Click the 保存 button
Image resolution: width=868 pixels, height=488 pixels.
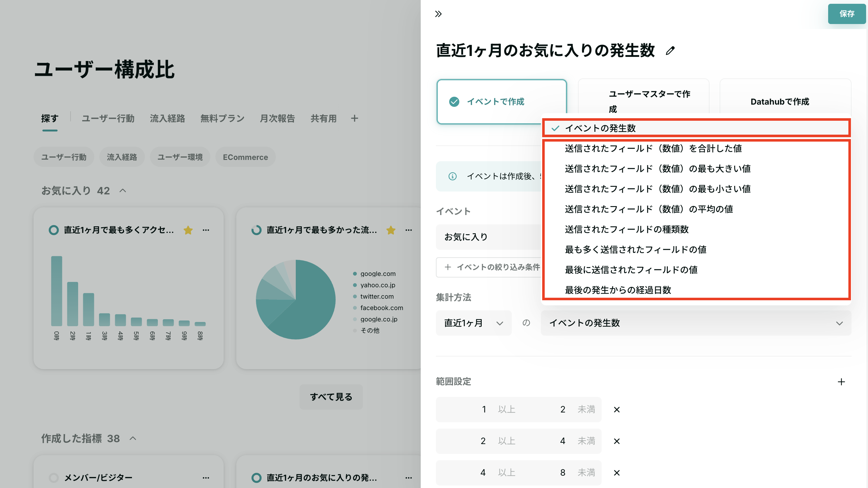tap(846, 14)
